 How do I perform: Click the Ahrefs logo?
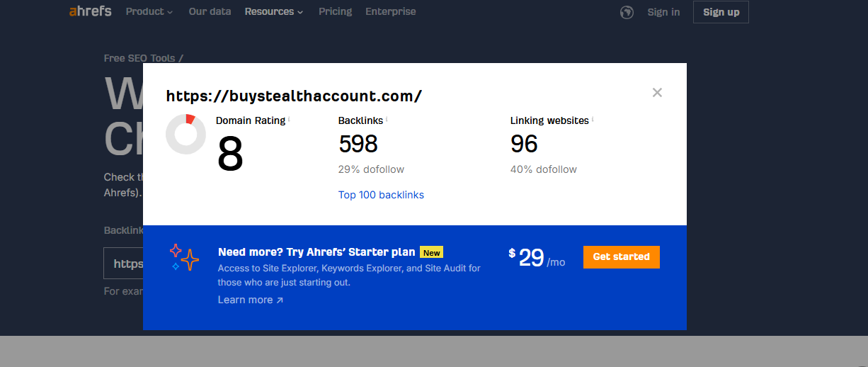click(x=90, y=11)
